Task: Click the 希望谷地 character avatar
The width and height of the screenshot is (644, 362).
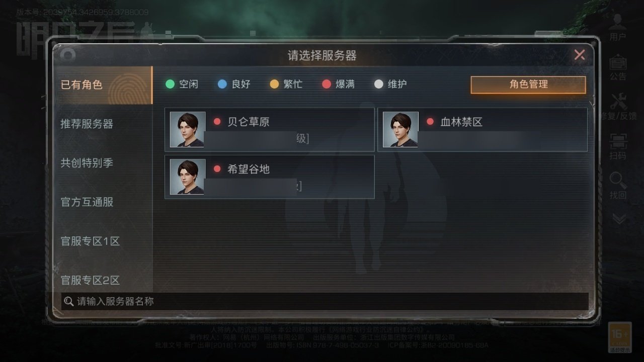Action: 188,176
